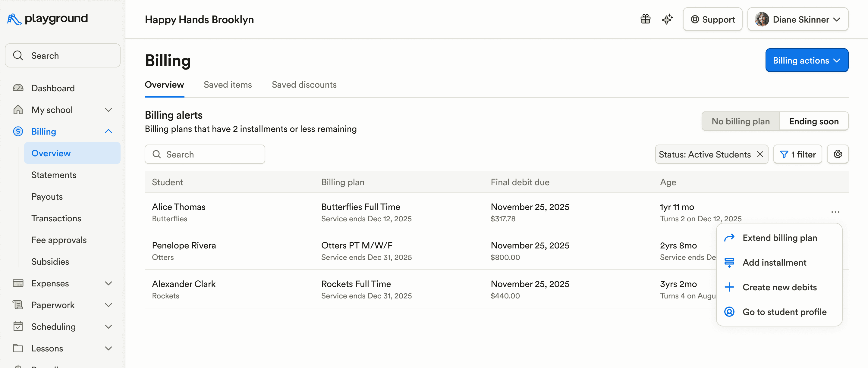Open Expenses via its card icon
Image resolution: width=868 pixels, height=368 pixels.
point(17,283)
